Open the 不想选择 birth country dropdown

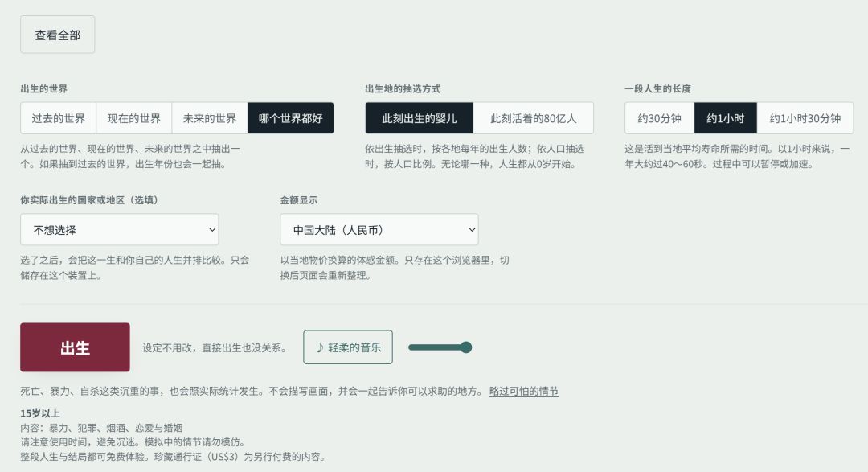point(120,229)
